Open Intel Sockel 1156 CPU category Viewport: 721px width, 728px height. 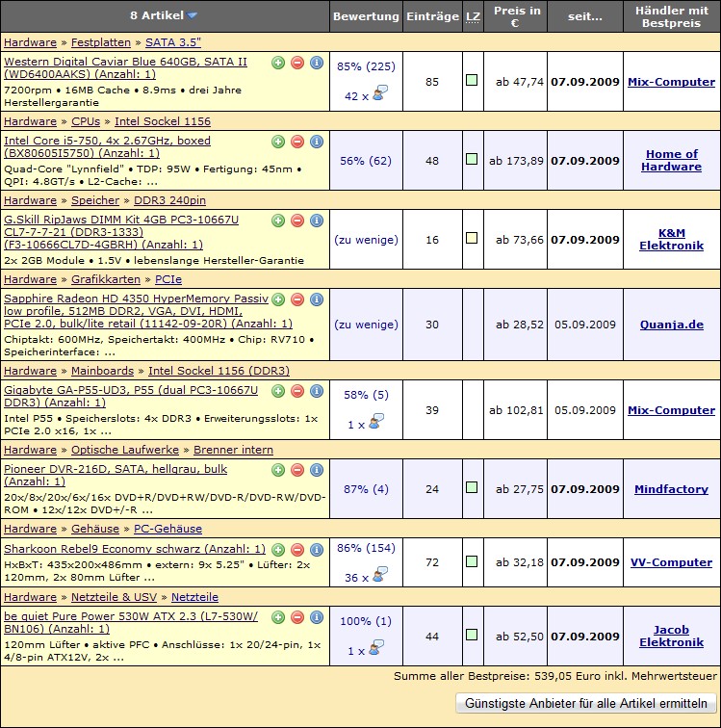pyautogui.click(x=163, y=121)
